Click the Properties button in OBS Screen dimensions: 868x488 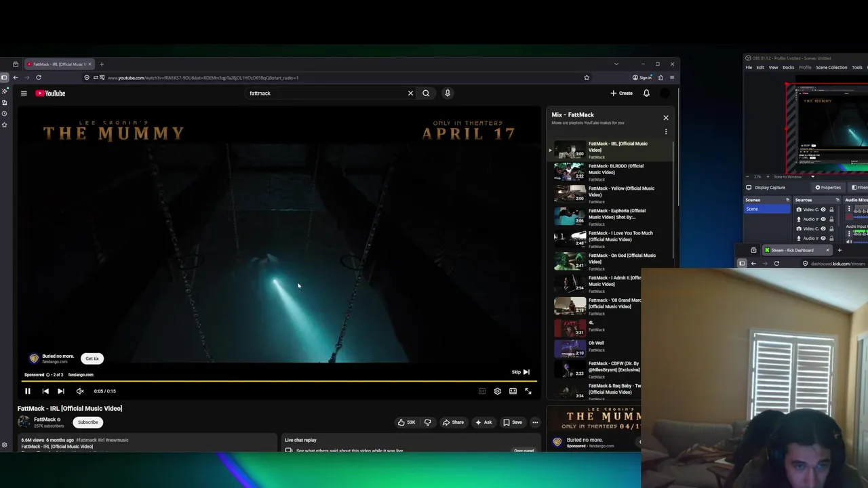tap(828, 188)
